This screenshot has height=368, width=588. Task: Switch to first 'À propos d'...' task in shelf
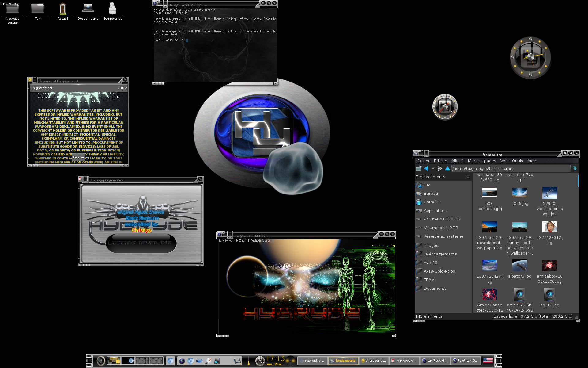(x=374, y=361)
